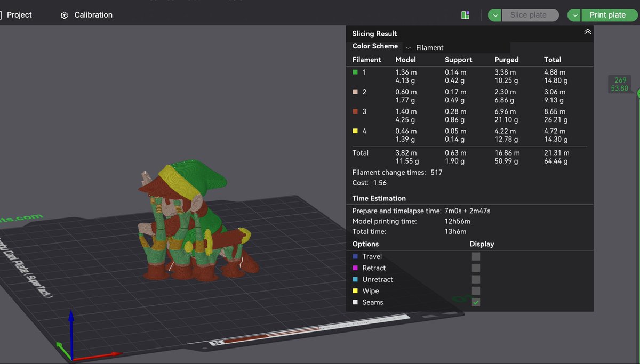The width and height of the screenshot is (640, 364).
Task: Click the plate layout icon near Slice plate
Action: point(466,15)
